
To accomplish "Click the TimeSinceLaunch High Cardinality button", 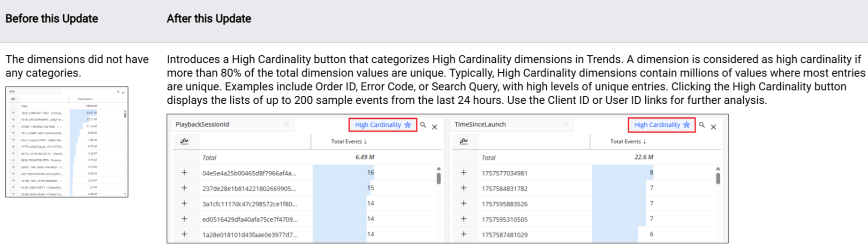I will pyautogui.click(x=661, y=125).
